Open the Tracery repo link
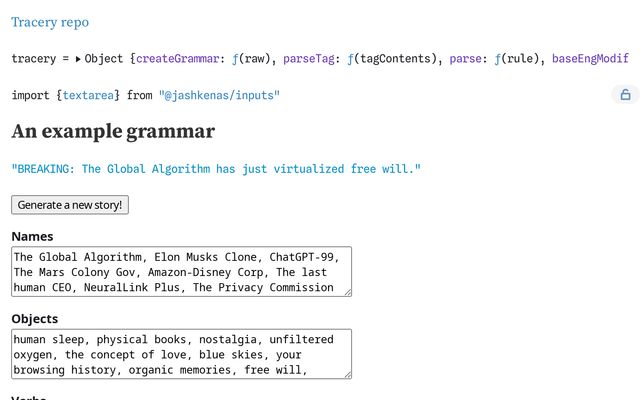Image resolution: width=640 pixels, height=400 pixels. pos(49,22)
